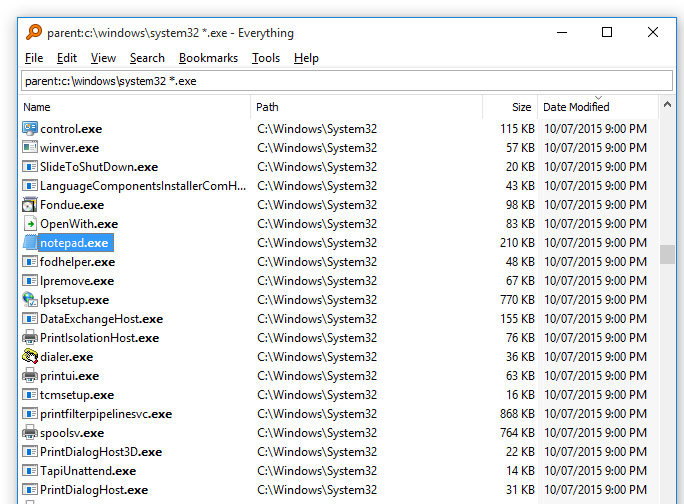Sort by the Date Modified column header
This screenshot has width=684, height=504.
tap(598, 107)
